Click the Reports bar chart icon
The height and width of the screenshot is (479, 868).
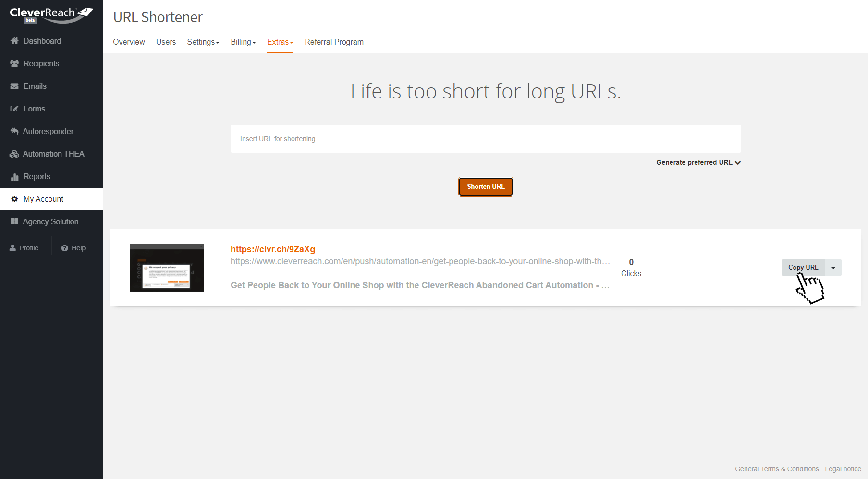coord(14,176)
